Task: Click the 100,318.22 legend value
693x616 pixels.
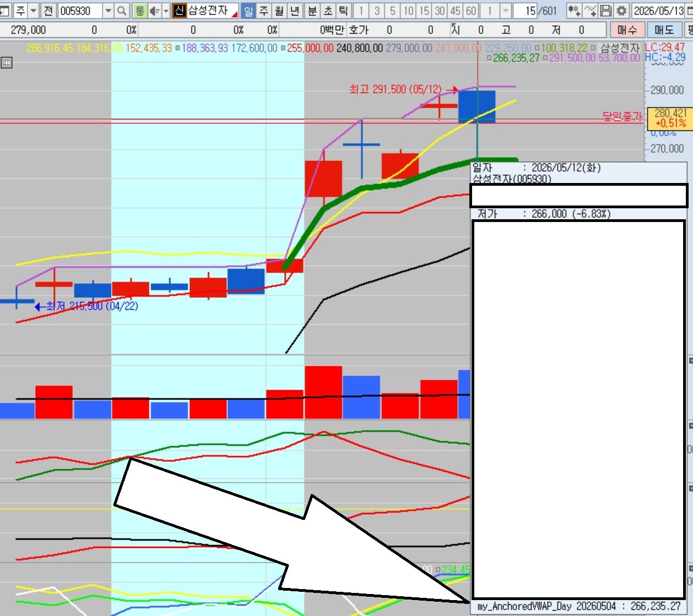Action: click(564, 48)
